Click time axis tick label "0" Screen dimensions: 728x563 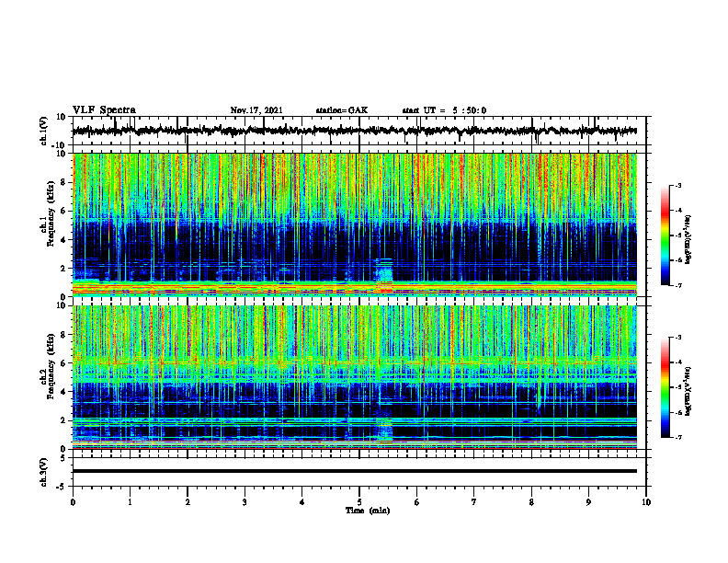pos(73,502)
